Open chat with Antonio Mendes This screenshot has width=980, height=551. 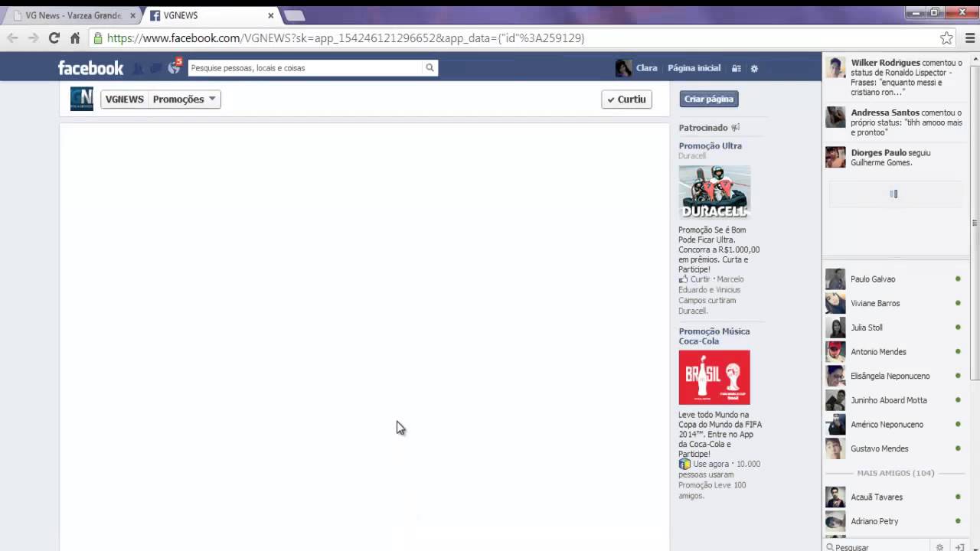tap(894, 352)
